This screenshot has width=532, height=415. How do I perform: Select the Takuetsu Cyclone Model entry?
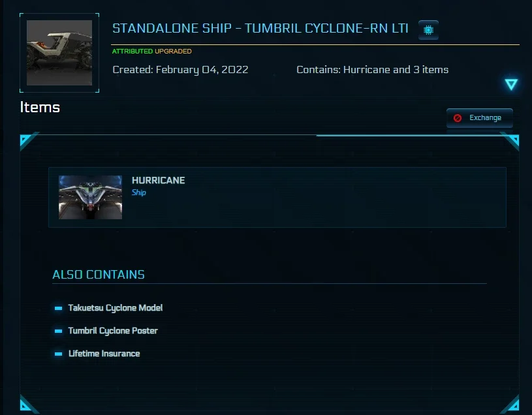[x=116, y=308]
